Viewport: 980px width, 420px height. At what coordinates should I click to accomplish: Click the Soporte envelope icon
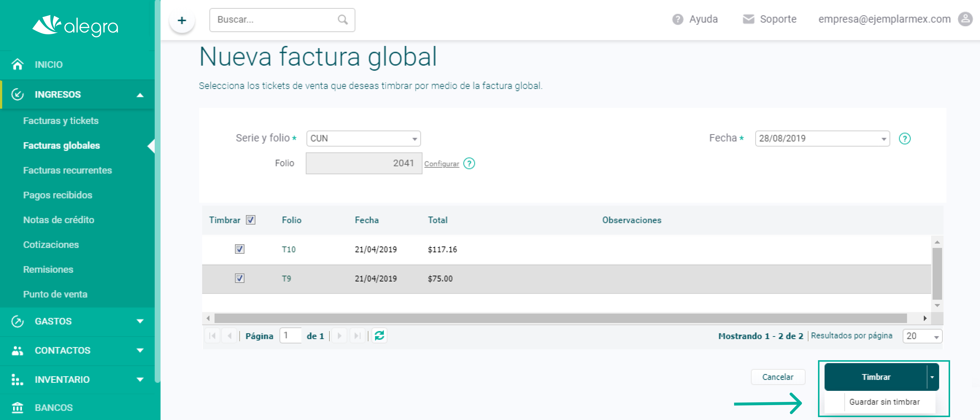tap(748, 19)
